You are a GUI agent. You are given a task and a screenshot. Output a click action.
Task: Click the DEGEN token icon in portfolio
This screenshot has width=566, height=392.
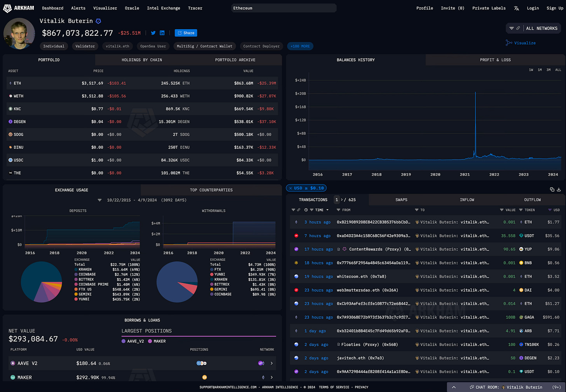(10, 122)
